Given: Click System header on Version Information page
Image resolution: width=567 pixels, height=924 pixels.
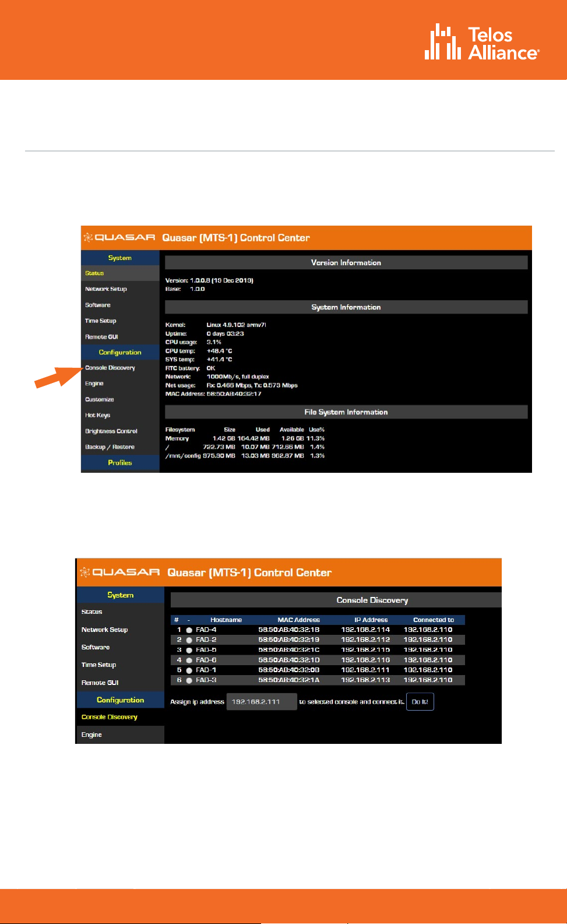Looking at the screenshot, I should 120,258.
